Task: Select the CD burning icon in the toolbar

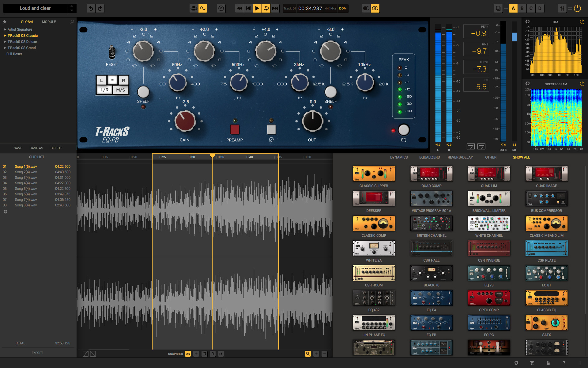Action: 221,8
